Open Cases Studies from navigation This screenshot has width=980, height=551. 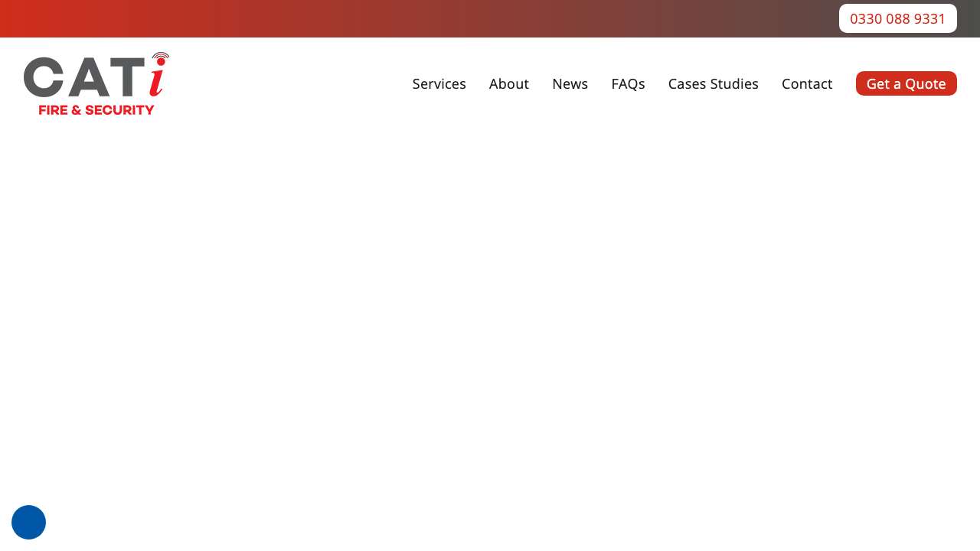click(713, 83)
